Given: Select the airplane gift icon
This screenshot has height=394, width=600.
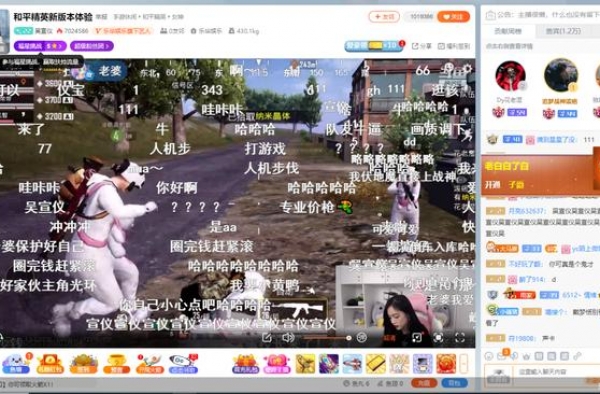Looking at the screenshot, I should point(352,363).
